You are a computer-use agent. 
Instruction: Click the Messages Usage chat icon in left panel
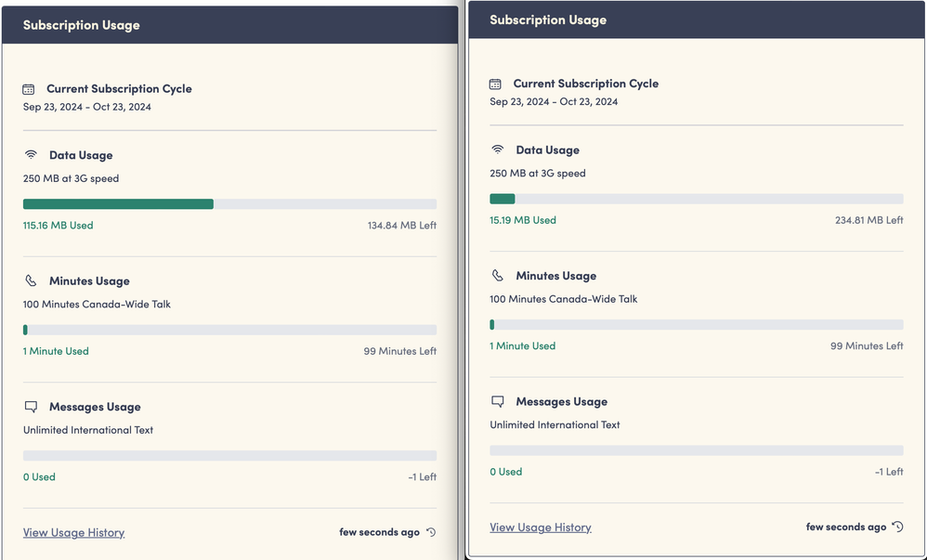click(x=31, y=407)
